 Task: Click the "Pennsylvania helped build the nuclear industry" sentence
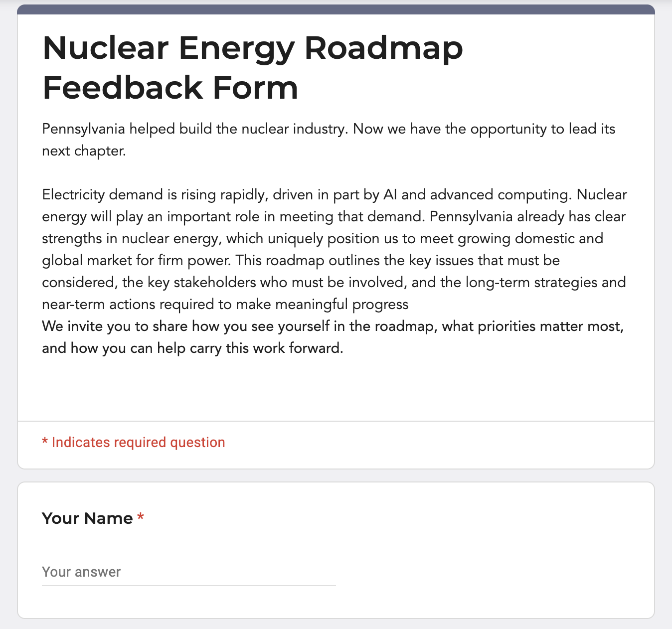pos(193,129)
